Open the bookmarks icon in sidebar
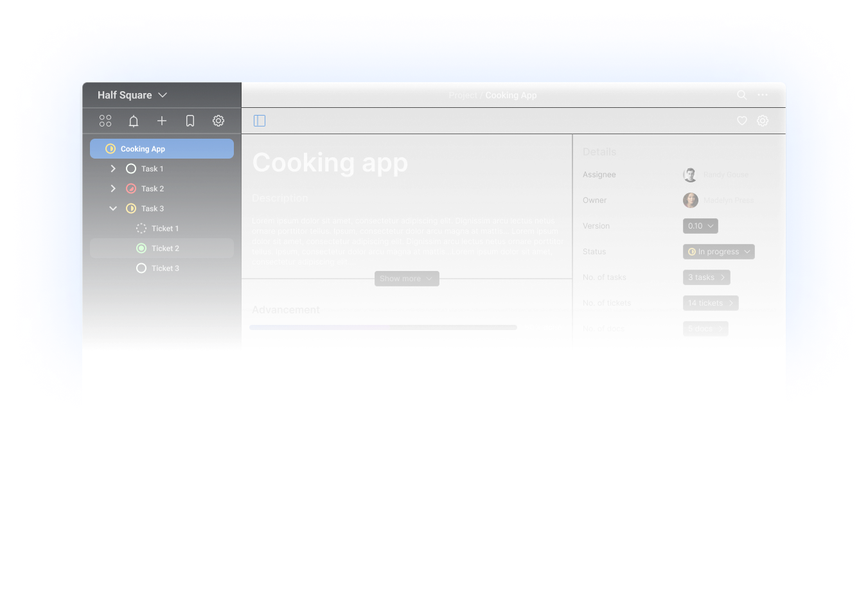 click(x=190, y=121)
